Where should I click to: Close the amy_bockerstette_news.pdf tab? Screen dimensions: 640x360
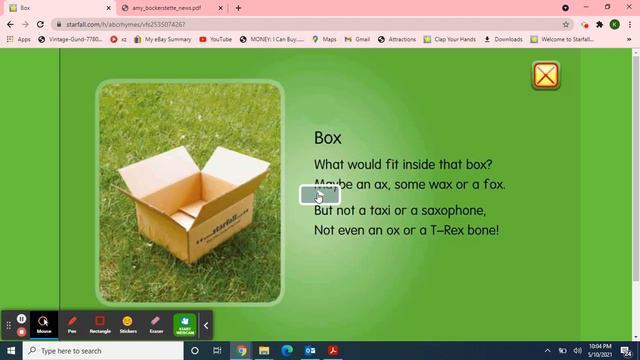tap(220, 8)
